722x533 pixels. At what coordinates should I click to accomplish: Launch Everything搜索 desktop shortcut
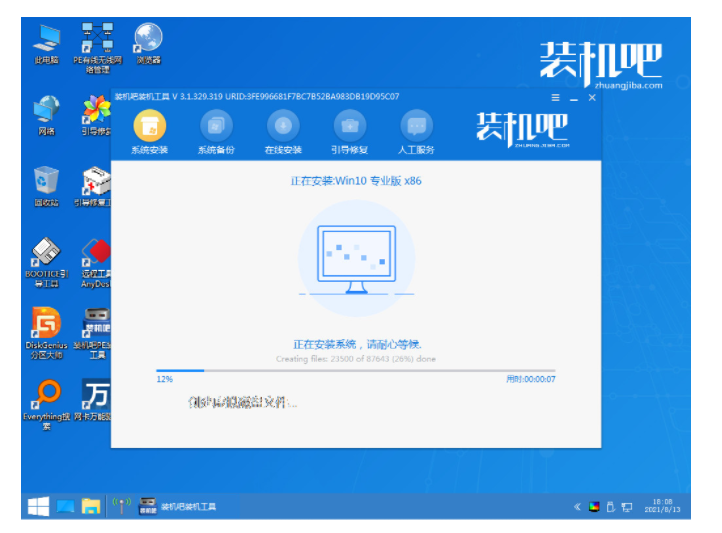pos(47,405)
